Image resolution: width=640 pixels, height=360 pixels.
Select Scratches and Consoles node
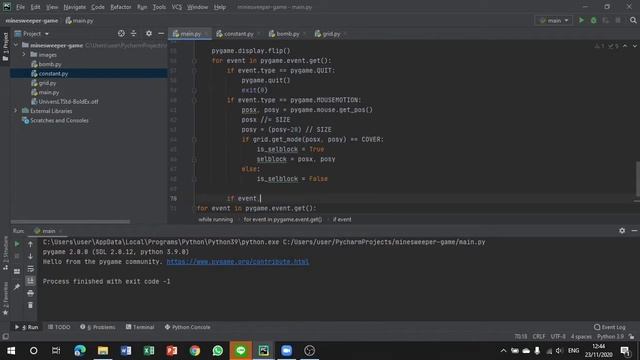coord(59,120)
